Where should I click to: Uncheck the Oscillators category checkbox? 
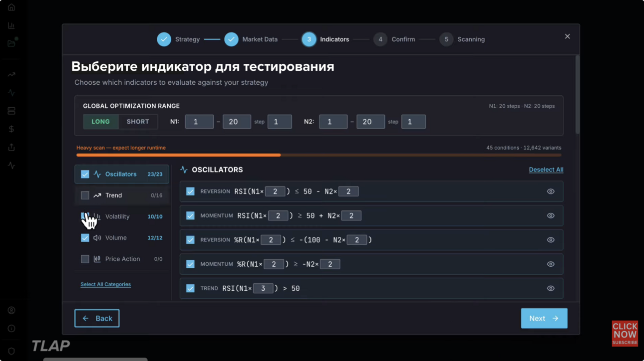coord(85,174)
